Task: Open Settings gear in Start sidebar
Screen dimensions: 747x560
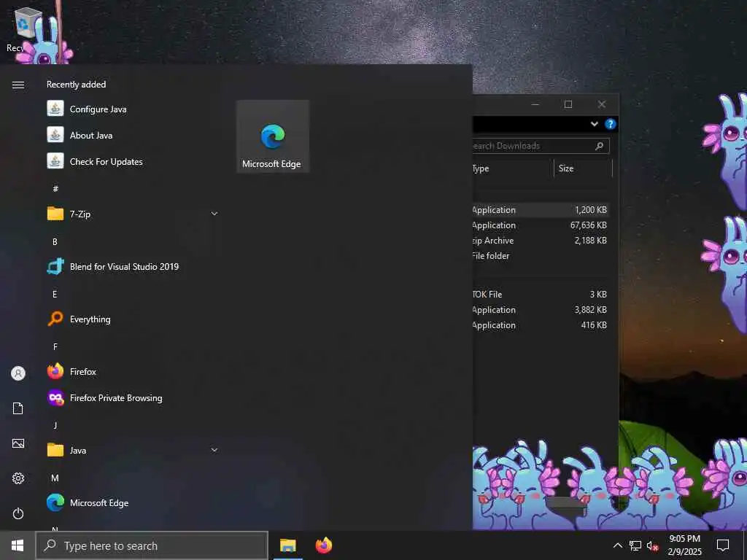Action: point(18,478)
